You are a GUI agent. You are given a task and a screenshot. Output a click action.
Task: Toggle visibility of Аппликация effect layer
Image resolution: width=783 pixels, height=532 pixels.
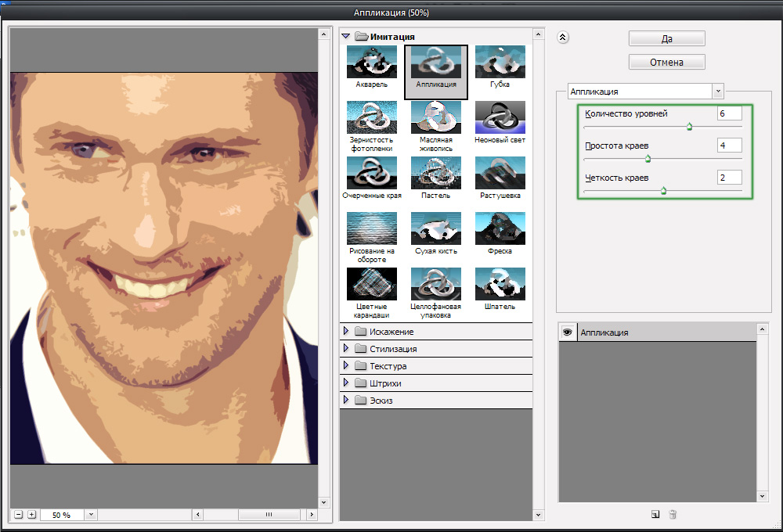click(x=568, y=332)
